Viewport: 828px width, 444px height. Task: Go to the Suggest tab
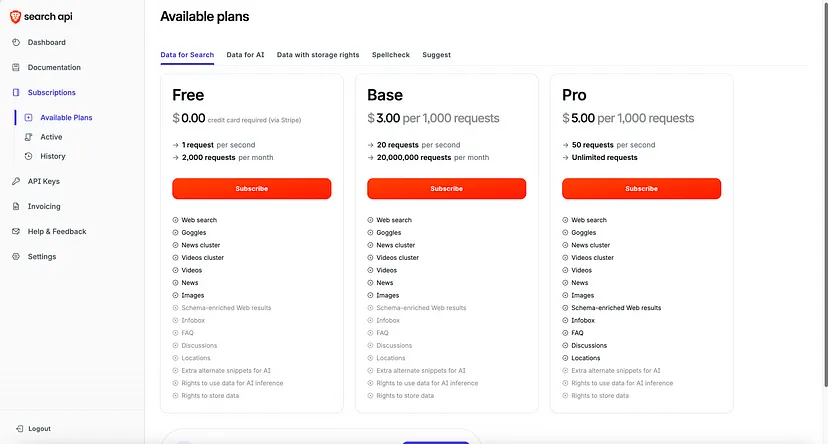point(436,55)
